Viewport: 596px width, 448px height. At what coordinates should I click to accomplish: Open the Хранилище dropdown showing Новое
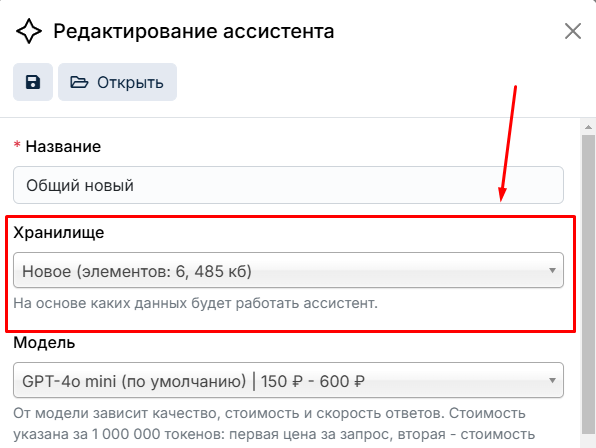click(288, 271)
